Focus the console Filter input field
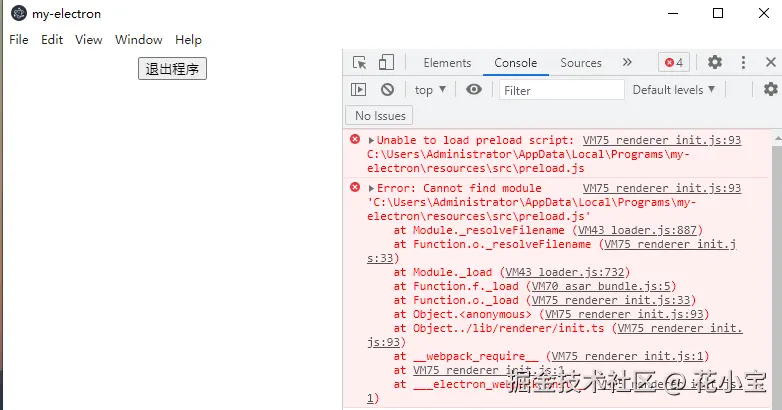782x410 pixels. (x=560, y=90)
